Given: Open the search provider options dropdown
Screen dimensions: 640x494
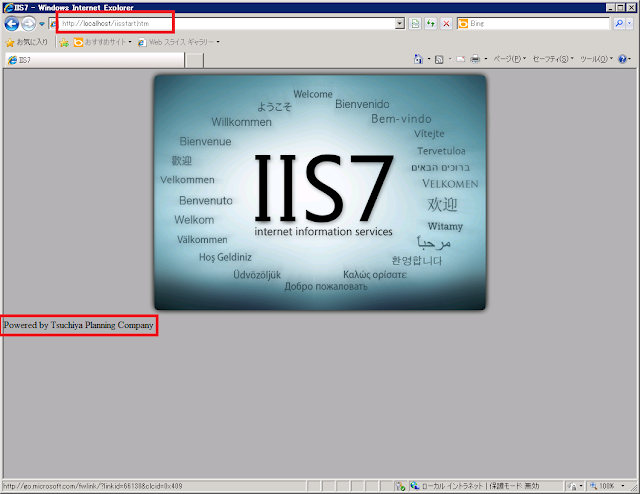Looking at the screenshot, I should click(629, 24).
